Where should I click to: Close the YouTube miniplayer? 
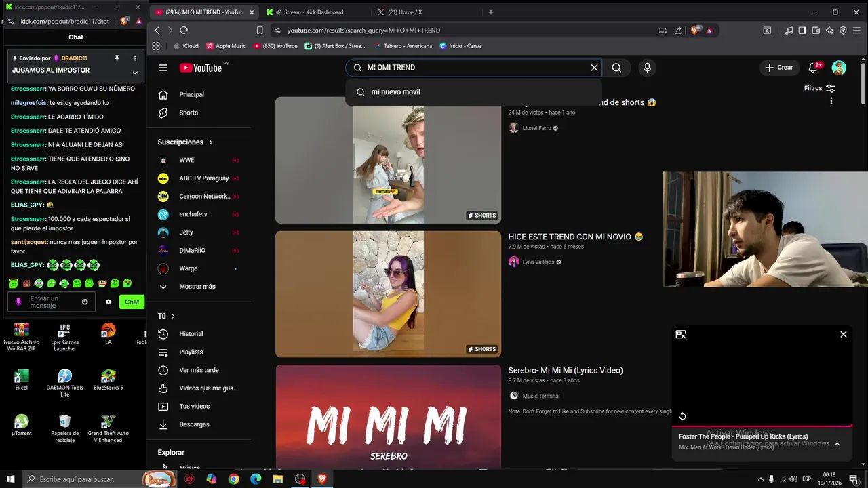844,334
